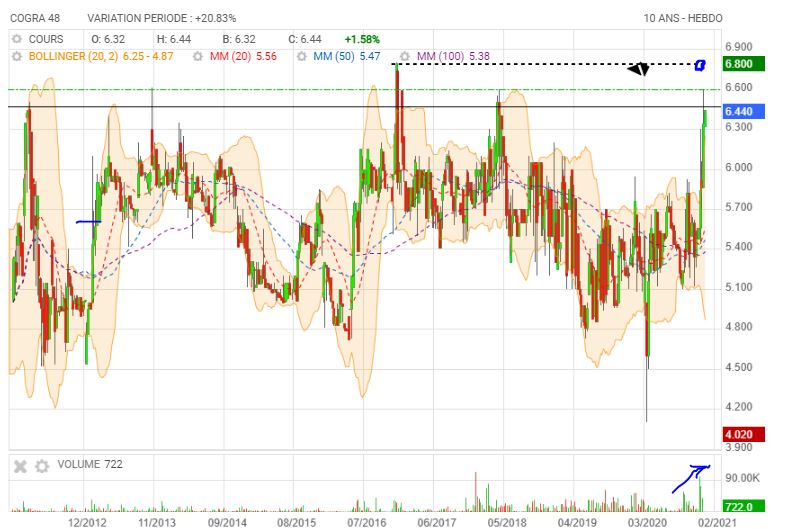The height and width of the screenshot is (529, 786).
Task: Click the 5.56 MM (20) value
Action: click(266, 56)
